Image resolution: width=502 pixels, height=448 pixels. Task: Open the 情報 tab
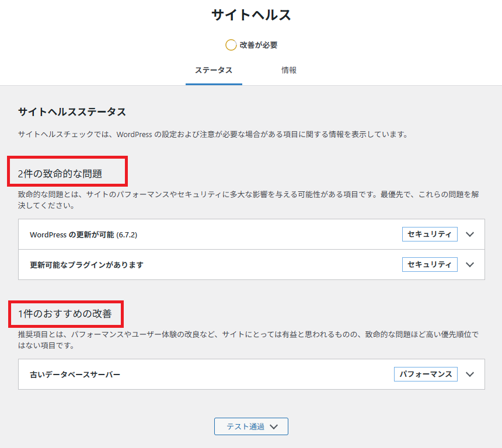(x=289, y=71)
